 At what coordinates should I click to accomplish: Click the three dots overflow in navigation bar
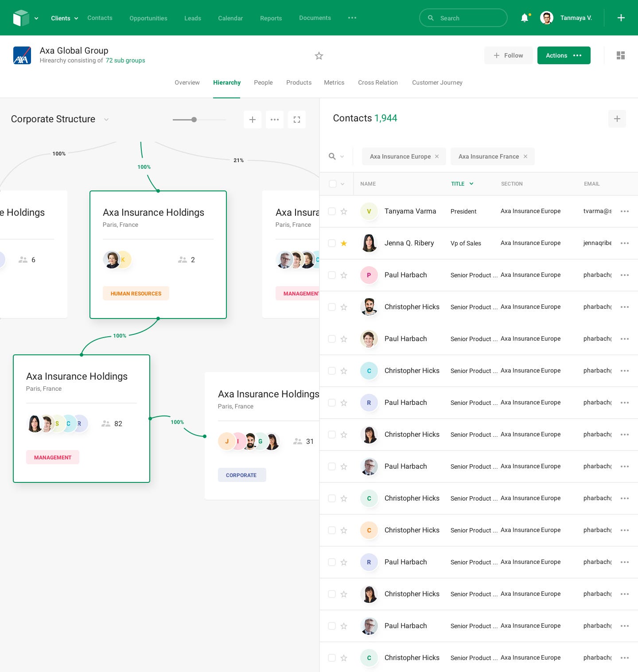click(x=352, y=18)
